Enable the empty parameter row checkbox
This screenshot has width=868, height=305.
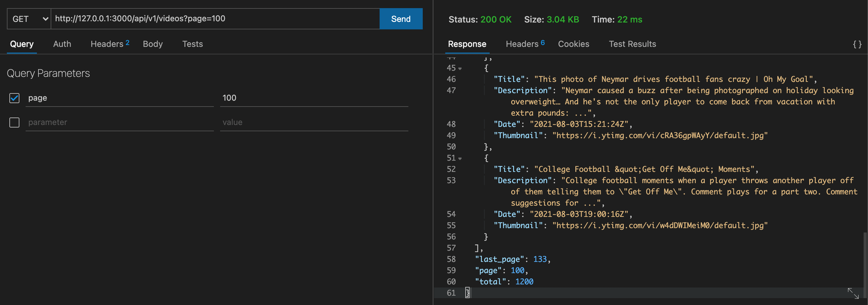pos(14,122)
